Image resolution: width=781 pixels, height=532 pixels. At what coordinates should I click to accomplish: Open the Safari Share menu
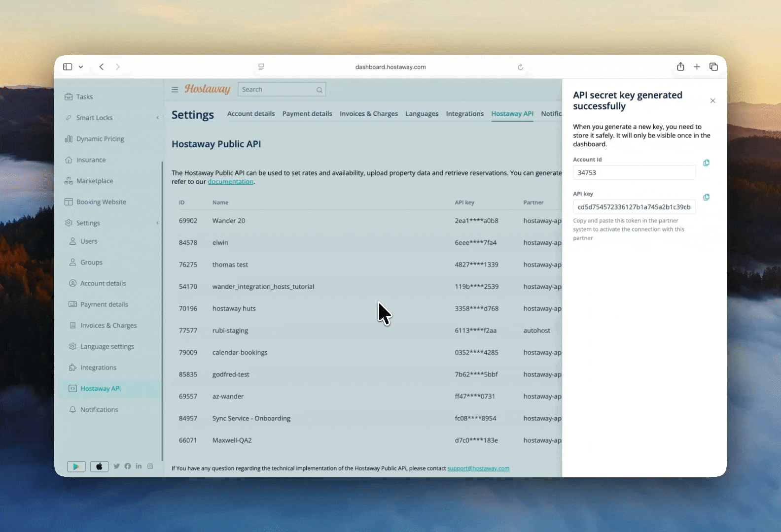[680, 66]
